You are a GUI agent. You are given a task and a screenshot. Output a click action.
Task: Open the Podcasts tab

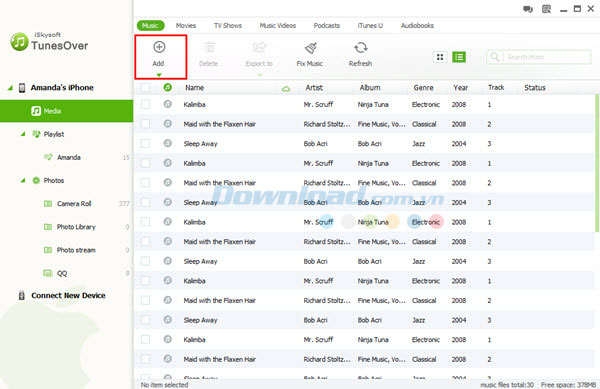326,26
